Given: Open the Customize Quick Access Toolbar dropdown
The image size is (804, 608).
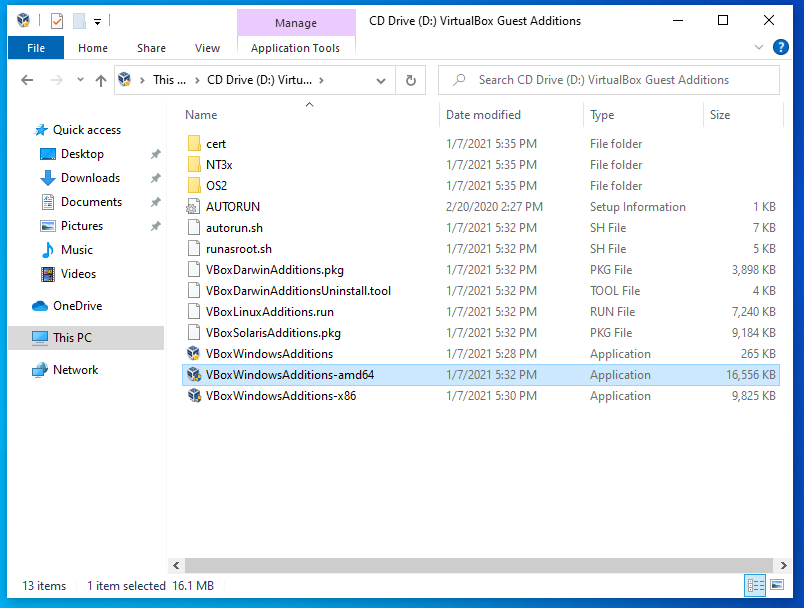Looking at the screenshot, I should 97,22.
